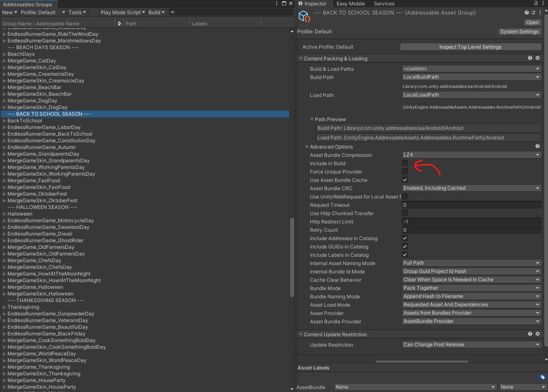
Task: Expand the BackToSchool group
Action: 5,121
